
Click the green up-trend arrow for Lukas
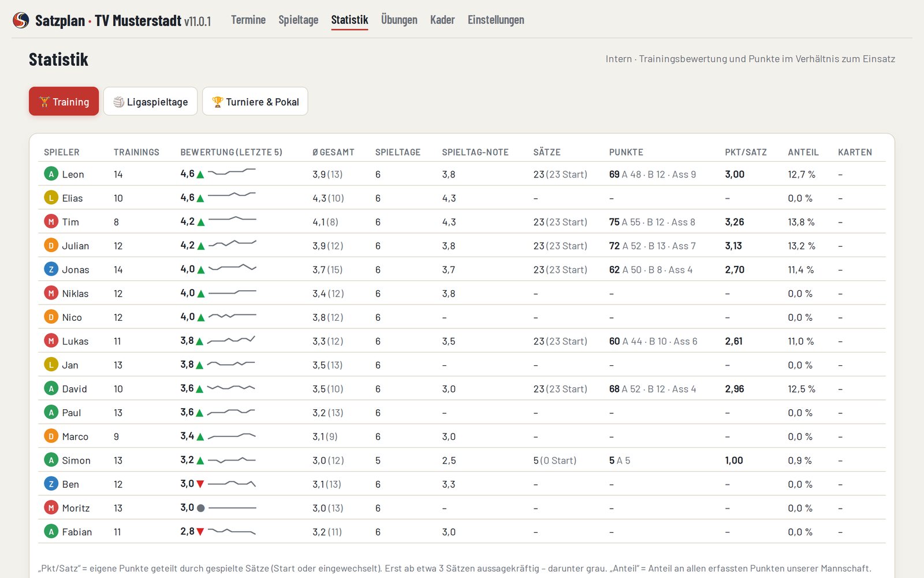tap(200, 341)
